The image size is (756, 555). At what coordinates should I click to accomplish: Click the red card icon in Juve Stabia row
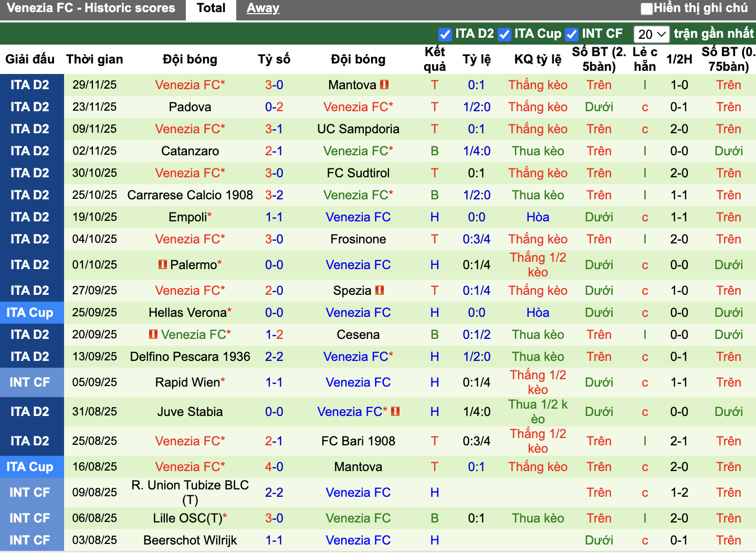[395, 411]
